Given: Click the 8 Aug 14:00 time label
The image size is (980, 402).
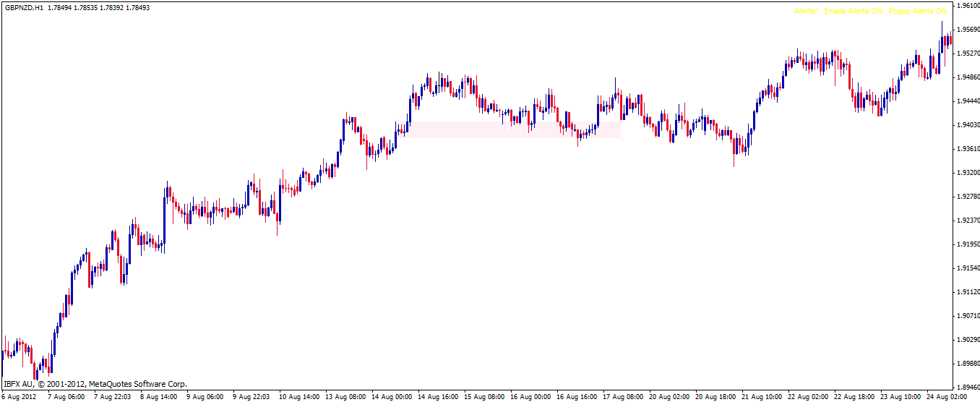Looking at the screenshot, I should [158, 396].
